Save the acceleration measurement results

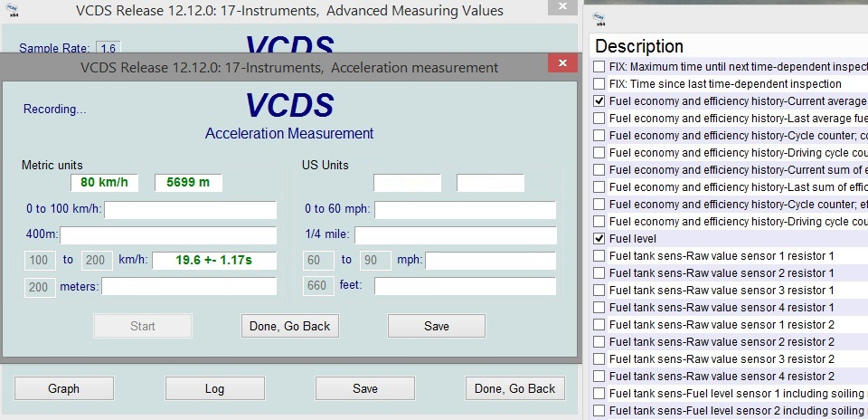coord(436,327)
